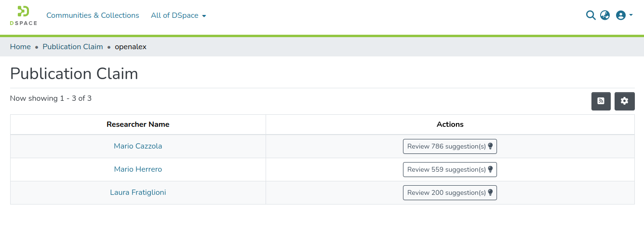Navigate to Publication Claim breadcrumb
This screenshot has width=644, height=246.
pyautogui.click(x=73, y=47)
